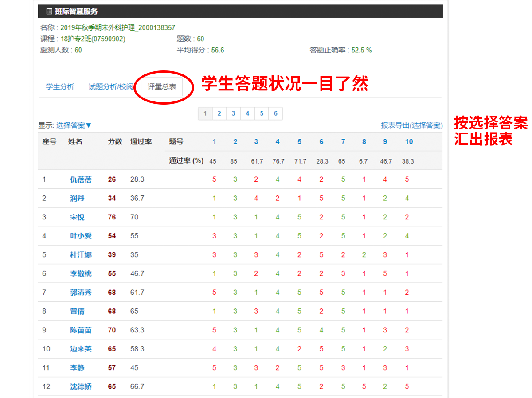The width and height of the screenshot is (532, 398).
Task: Click 分数 column header
Action: click(115, 142)
